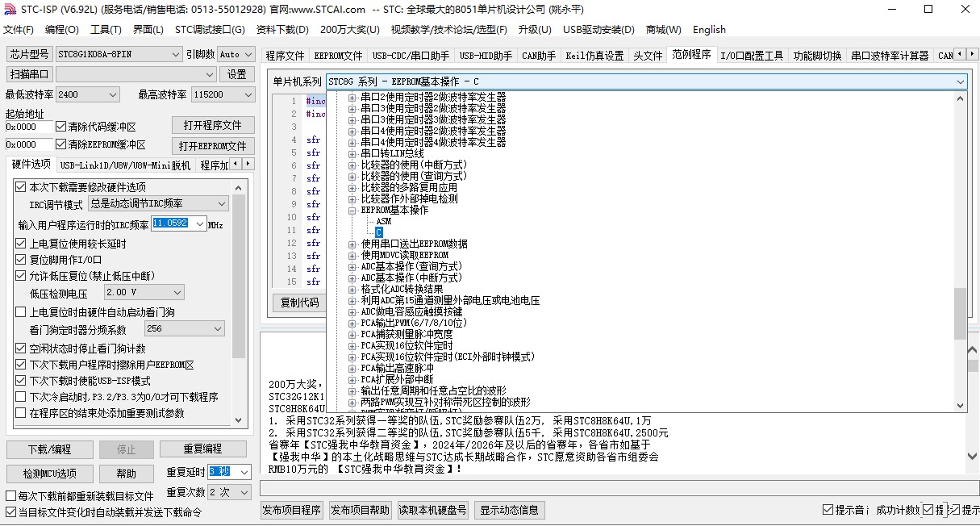Click the 下载/编程 button
980x526 pixels.
pyautogui.click(x=49, y=449)
